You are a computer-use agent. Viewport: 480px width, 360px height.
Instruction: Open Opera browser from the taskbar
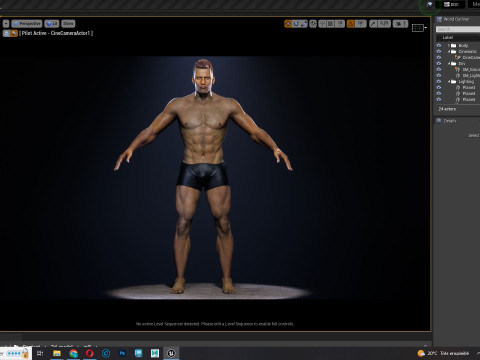click(x=89, y=353)
